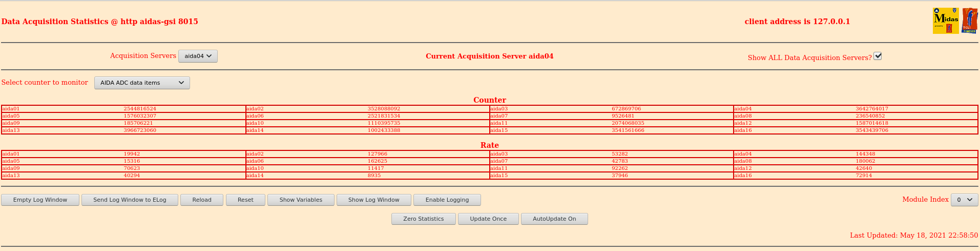
Task: Click the Midas logo icon
Action: (x=945, y=21)
